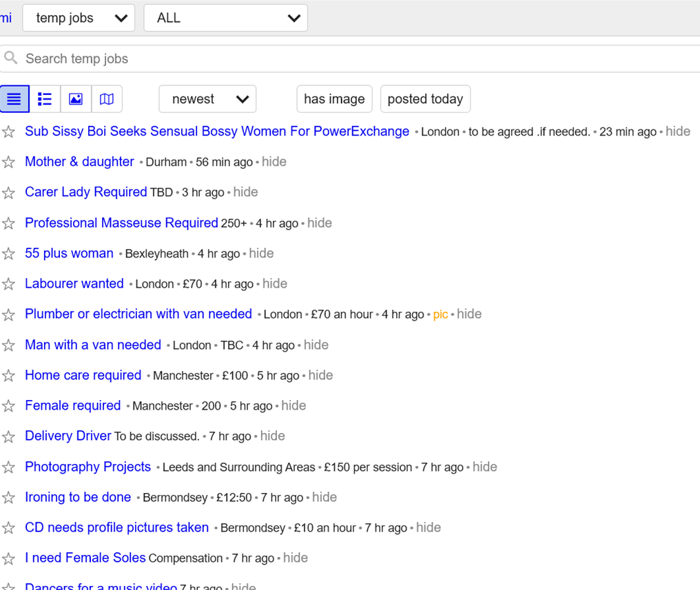Image resolution: width=700 pixels, height=590 pixels.
Task: Open the 'Ironing to be done' posting
Action: [x=78, y=497]
